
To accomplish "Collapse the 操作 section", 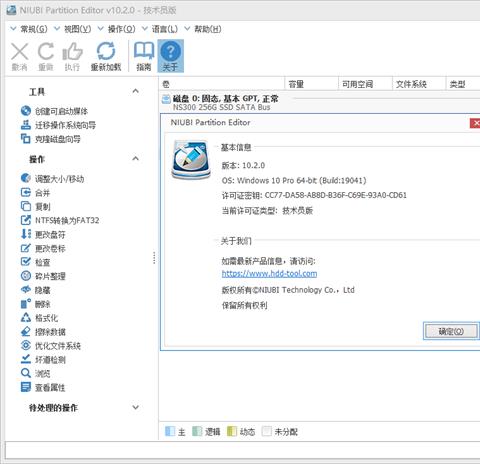I will pyautogui.click(x=135, y=158).
